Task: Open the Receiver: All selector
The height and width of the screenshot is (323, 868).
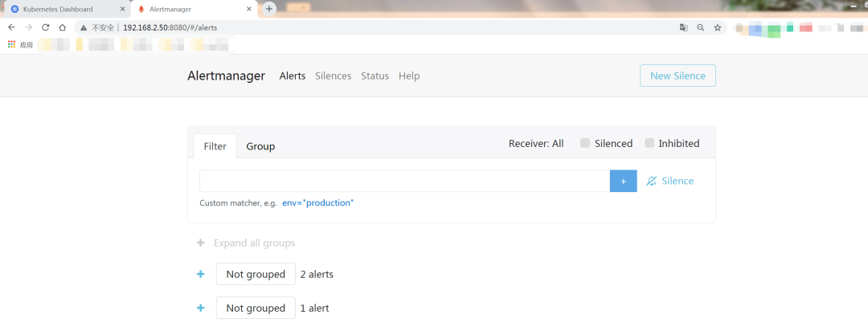Action: (x=536, y=143)
